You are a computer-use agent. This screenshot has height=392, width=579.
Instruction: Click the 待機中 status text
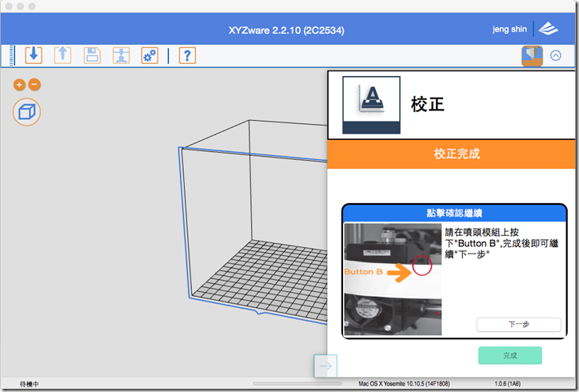tap(29, 384)
